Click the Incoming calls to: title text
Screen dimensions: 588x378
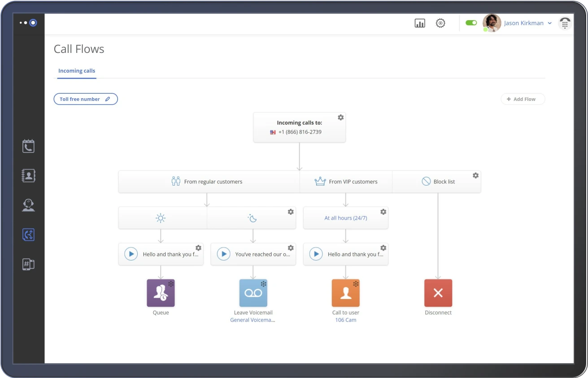(300, 123)
